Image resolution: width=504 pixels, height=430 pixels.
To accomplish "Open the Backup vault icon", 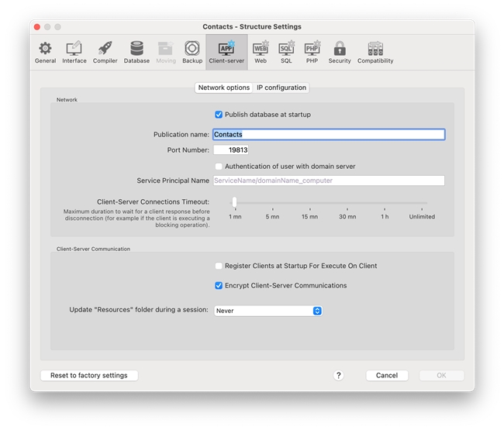I will click(192, 49).
